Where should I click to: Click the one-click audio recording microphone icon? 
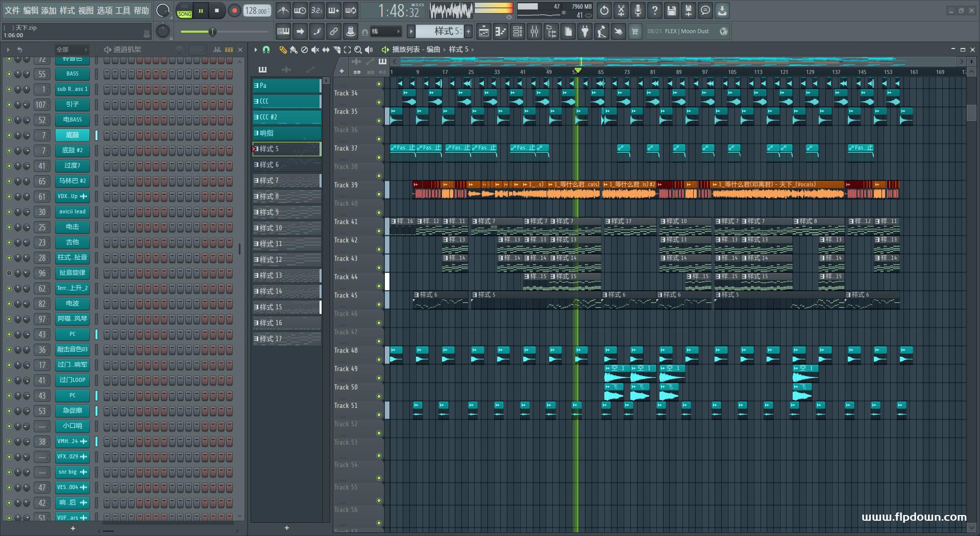coord(638,10)
